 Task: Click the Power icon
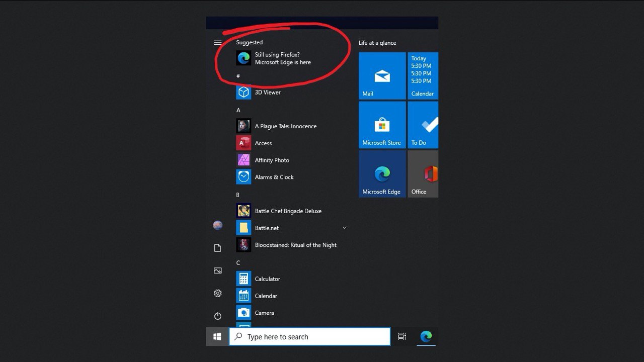pos(217,316)
